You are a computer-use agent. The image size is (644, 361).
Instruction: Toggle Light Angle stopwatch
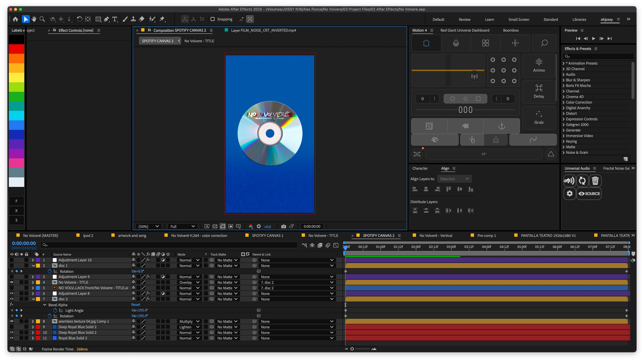55,310
